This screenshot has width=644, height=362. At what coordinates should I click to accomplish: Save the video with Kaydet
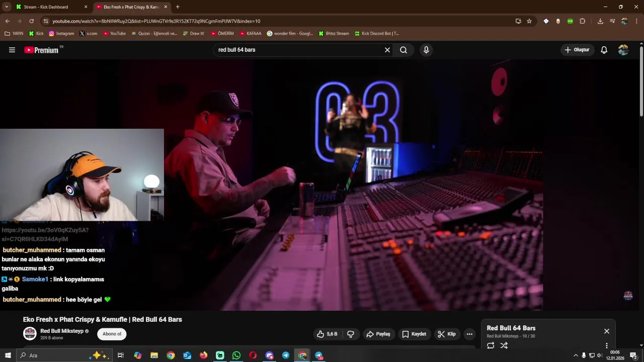[414, 334]
